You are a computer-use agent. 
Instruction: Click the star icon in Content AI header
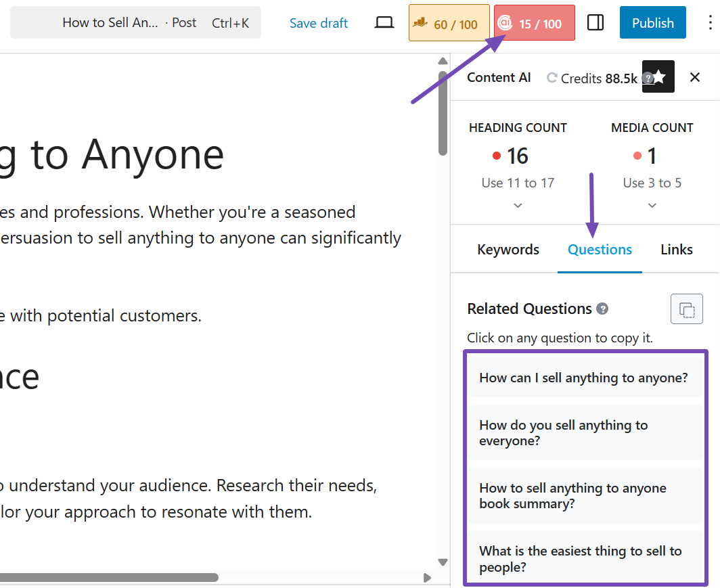[658, 77]
